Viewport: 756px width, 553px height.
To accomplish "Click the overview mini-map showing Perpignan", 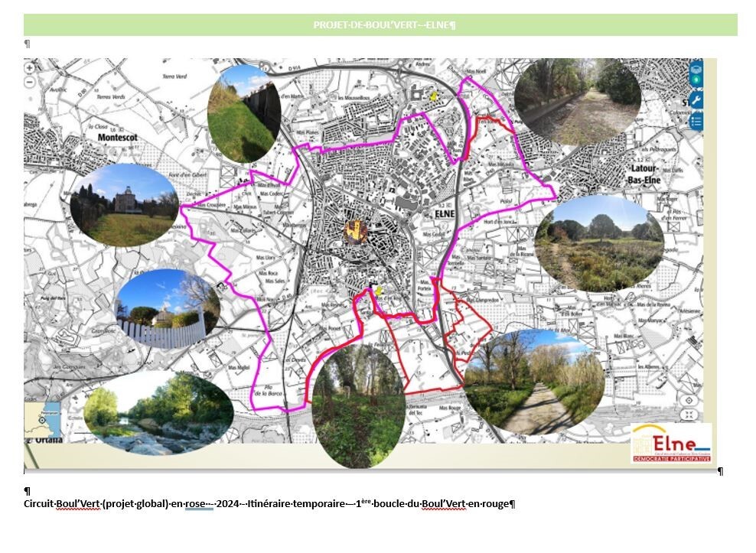I will click(41, 420).
